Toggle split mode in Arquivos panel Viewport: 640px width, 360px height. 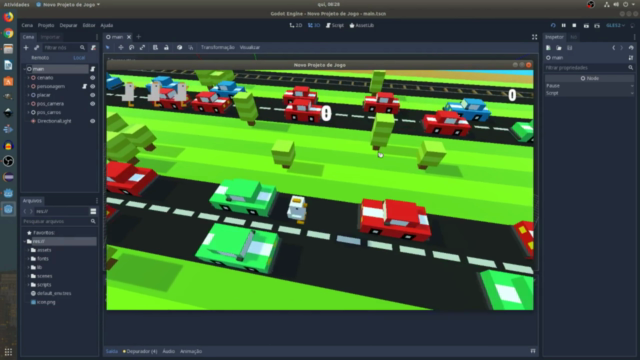click(x=93, y=211)
